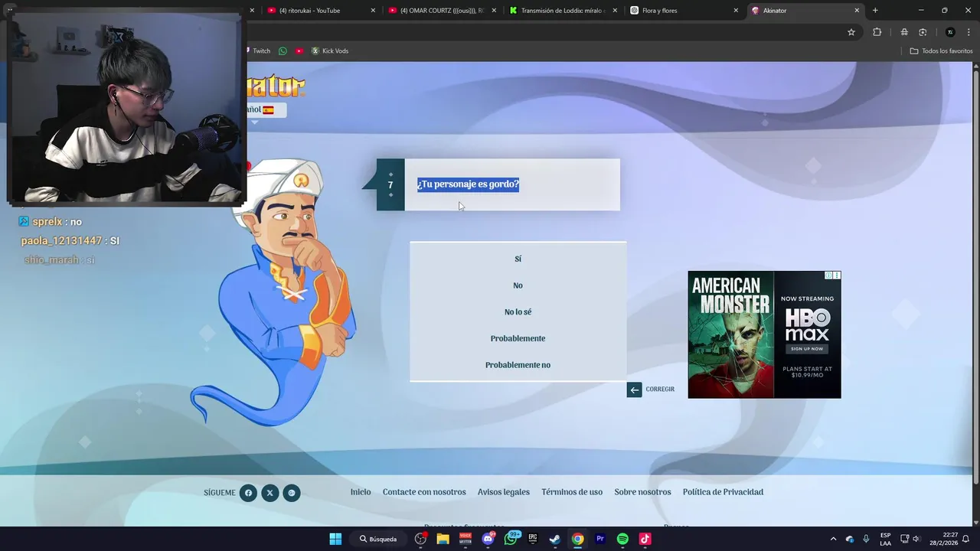Open the Chrome three-dot menu
Image resolution: width=980 pixels, height=551 pixels.
(x=967, y=32)
